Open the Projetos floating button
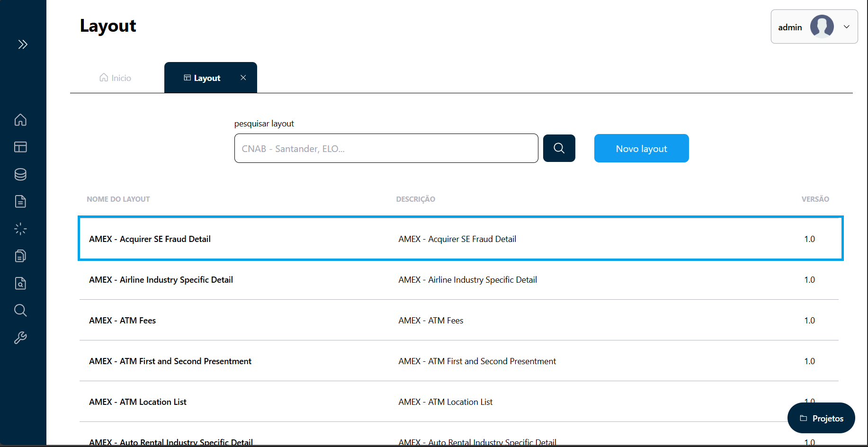This screenshot has height=447, width=868. tap(821, 418)
